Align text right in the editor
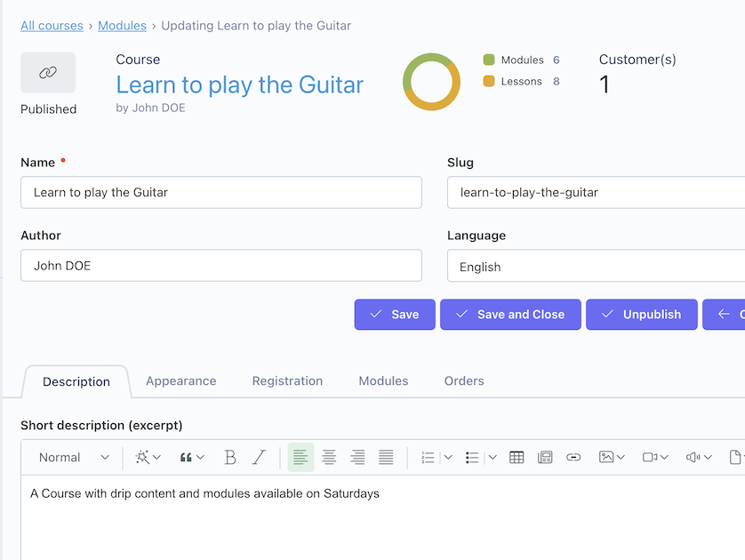 (x=357, y=457)
